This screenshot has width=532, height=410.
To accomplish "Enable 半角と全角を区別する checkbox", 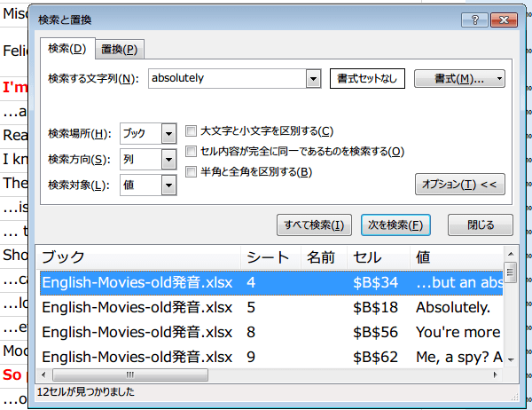I will [x=191, y=172].
